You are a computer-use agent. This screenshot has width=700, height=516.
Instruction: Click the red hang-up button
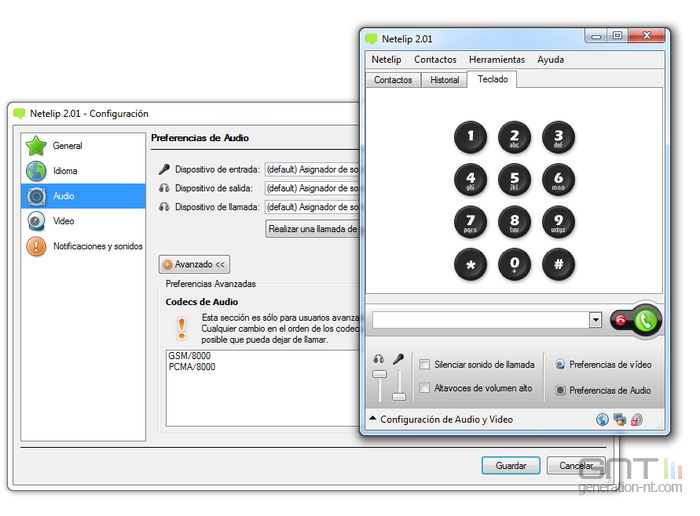point(621,320)
